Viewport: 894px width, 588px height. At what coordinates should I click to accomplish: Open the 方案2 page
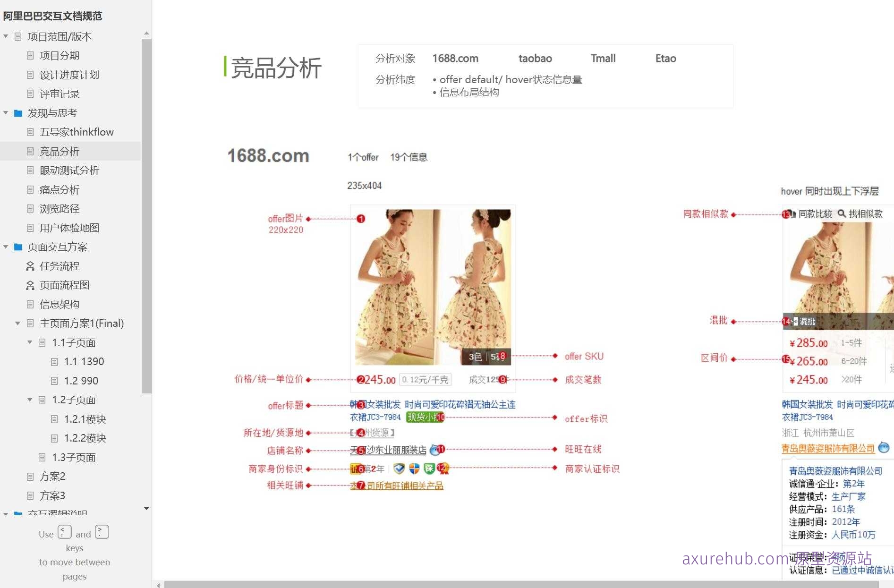point(52,477)
